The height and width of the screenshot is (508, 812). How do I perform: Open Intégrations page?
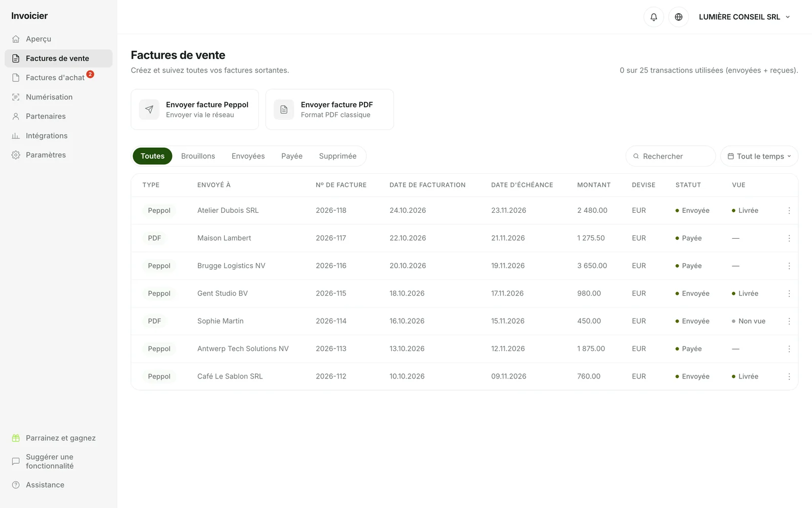(58, 136)
